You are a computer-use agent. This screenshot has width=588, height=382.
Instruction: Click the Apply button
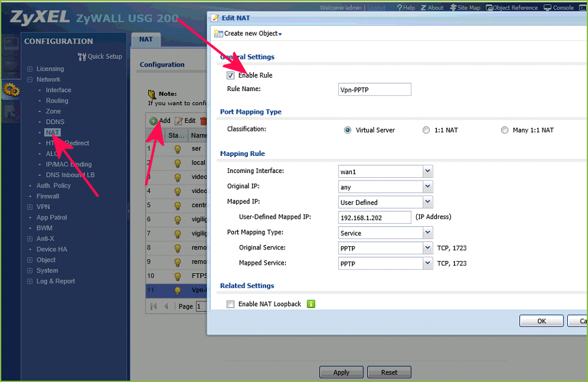341,372
